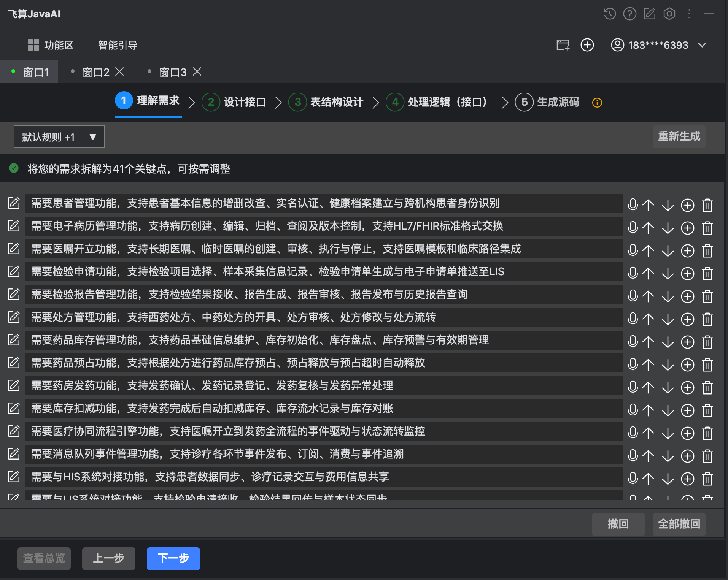Viewport: 728px width, 580px height.
Task: Click the 上一步 button
Action: coord(109,558)
